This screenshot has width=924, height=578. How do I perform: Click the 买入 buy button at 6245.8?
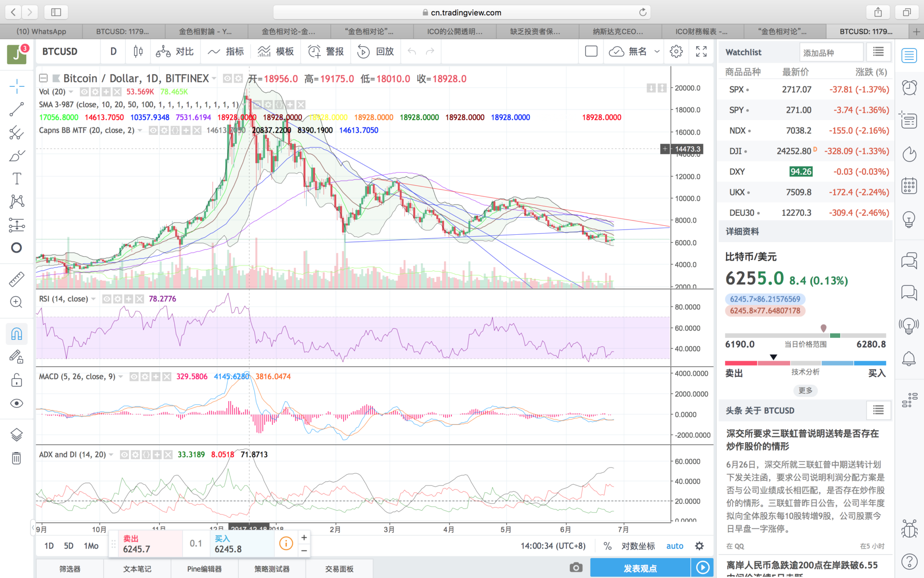point(241,544)
